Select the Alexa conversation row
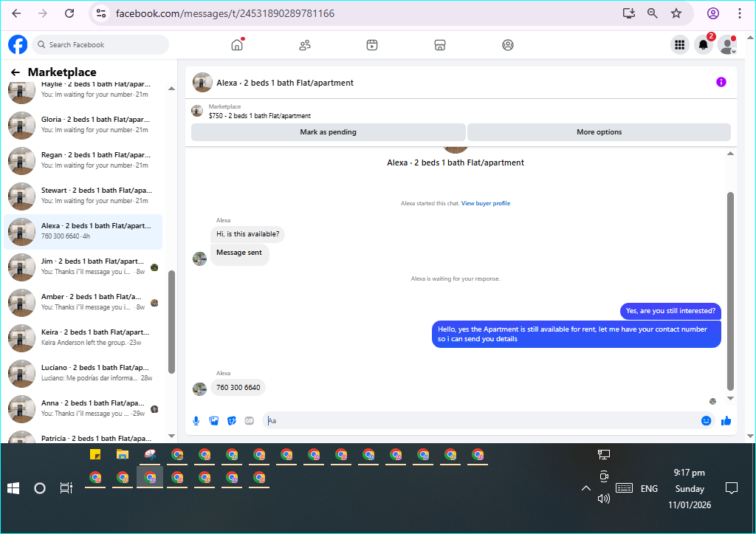Screen dimensions: 756x534 coord(83,231)
